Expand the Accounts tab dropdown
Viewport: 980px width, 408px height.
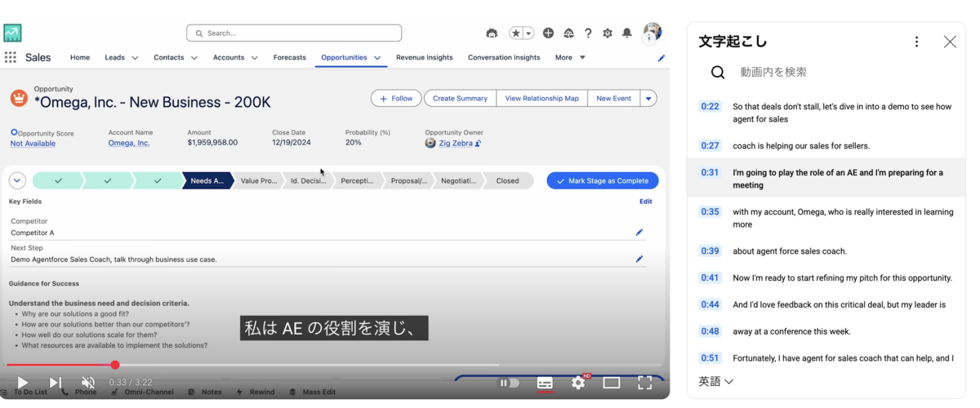click(255, 58)
